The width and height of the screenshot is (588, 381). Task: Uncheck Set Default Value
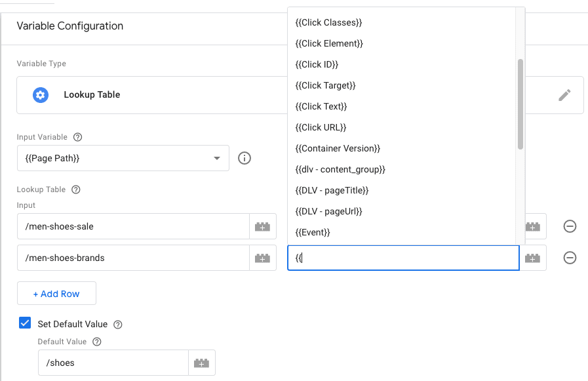click(24, 323)
